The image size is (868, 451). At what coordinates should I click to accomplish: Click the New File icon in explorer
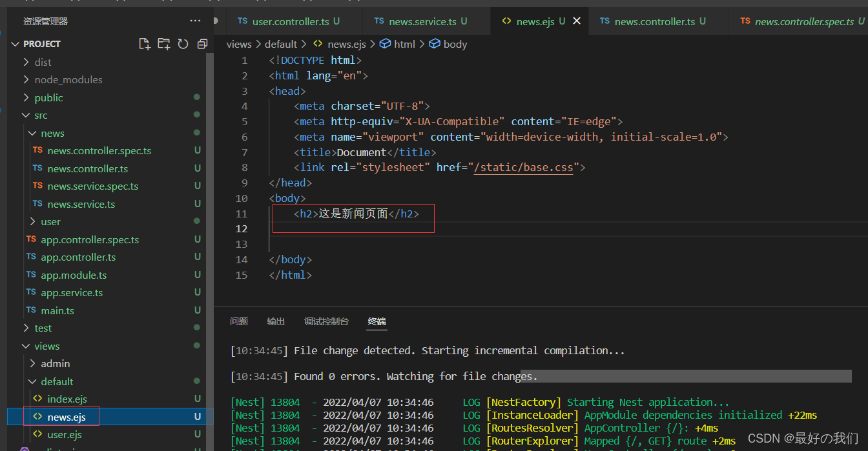click(x=145, y=44)
